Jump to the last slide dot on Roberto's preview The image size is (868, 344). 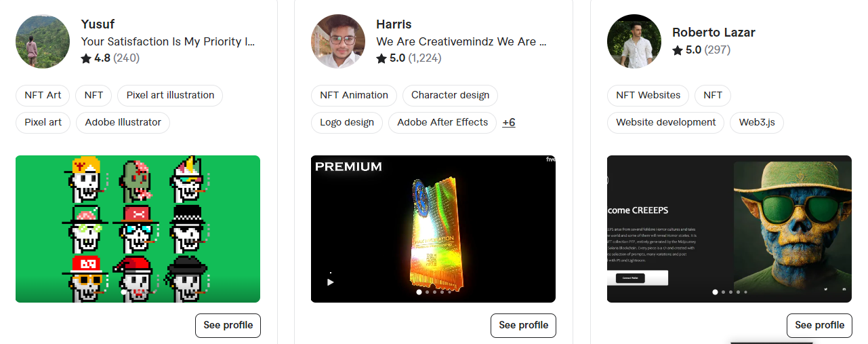tap(746, 292)
